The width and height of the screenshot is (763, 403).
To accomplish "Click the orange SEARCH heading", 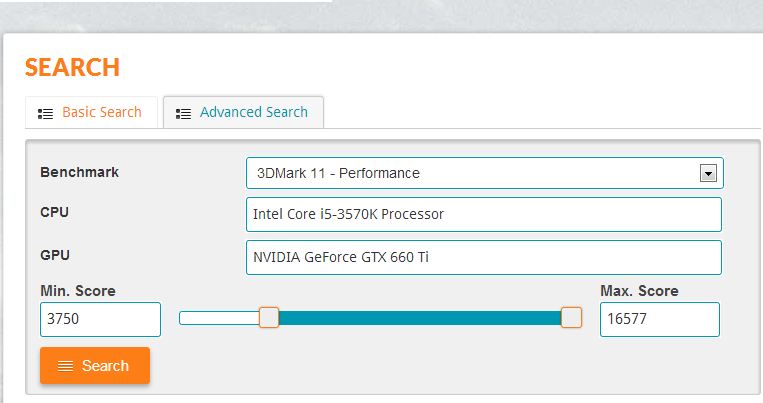I will (x=72, y=67).
